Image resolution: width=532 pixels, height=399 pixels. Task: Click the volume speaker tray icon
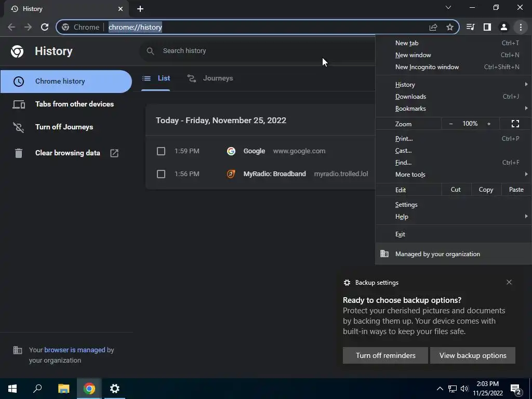click(x=464, y=389)
